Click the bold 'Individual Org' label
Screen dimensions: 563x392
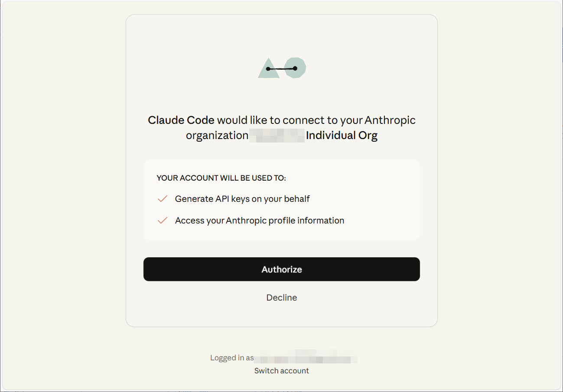(x=342, y=135)
